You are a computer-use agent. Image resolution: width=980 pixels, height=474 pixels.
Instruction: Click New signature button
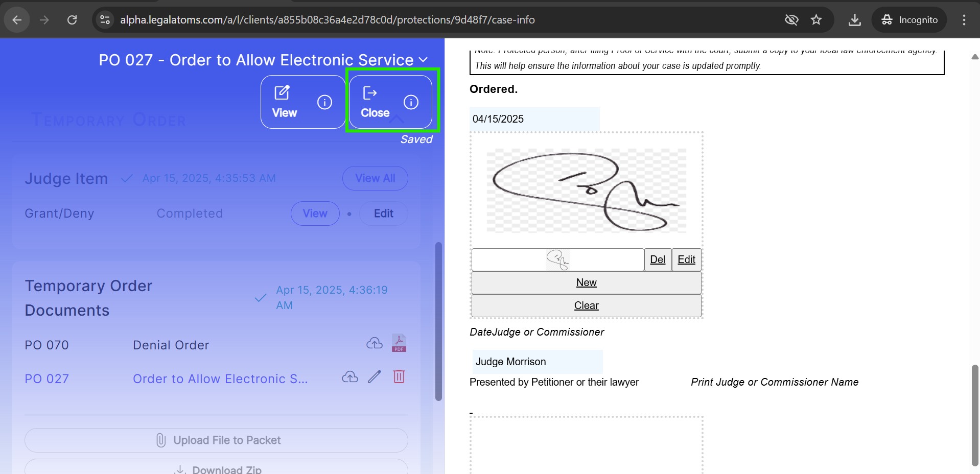586,282
